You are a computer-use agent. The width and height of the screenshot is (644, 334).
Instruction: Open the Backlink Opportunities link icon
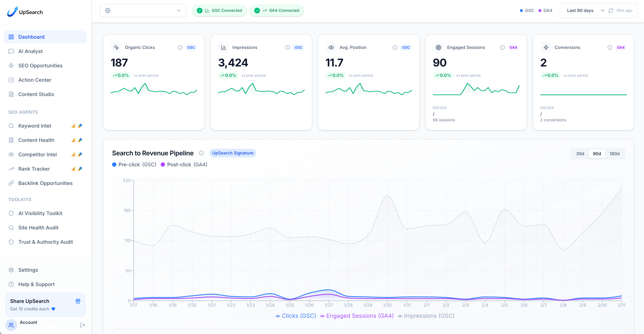[11, 183]
